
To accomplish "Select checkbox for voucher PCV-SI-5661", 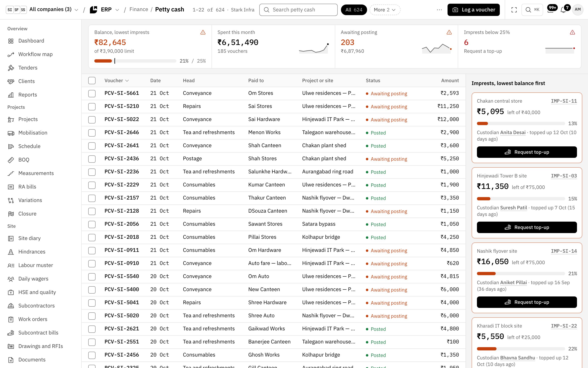I will coord(92,93).
